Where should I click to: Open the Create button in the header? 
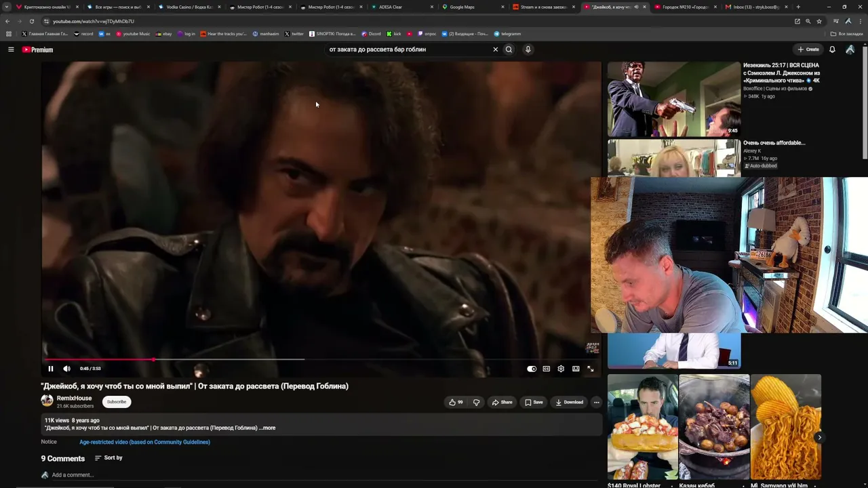pyautogui.click(x=808, y=49)
